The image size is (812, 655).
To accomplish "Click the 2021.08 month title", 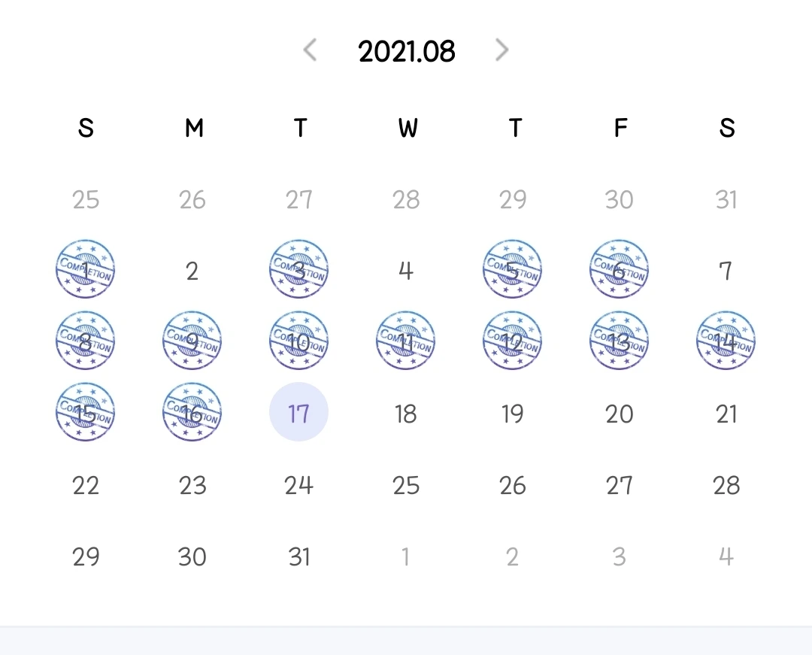I will click(407, 51).
